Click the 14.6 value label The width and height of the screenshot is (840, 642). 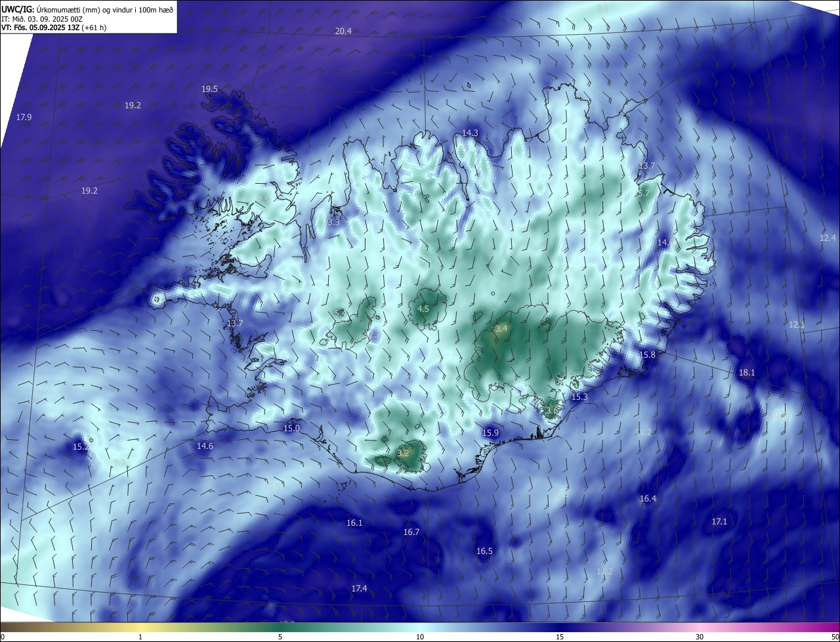[205, 446]
